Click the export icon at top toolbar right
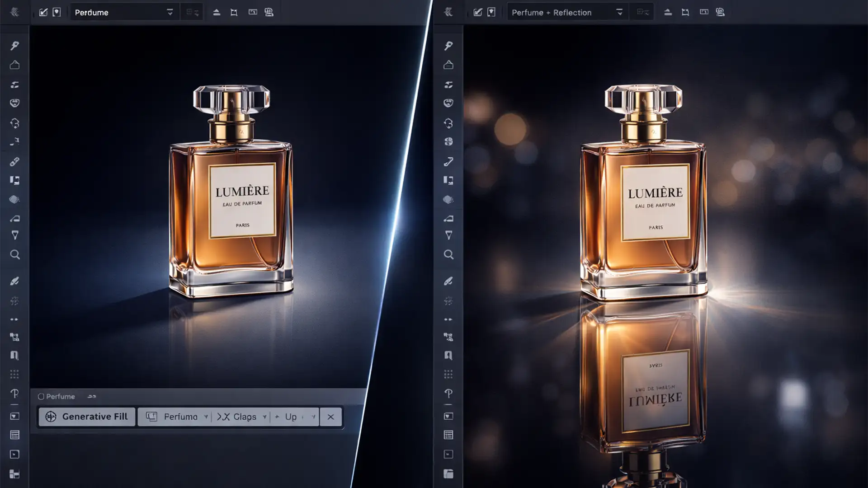The width and height of the screenshot is (868, 488). pyautogui.click(x=269, y=12)
